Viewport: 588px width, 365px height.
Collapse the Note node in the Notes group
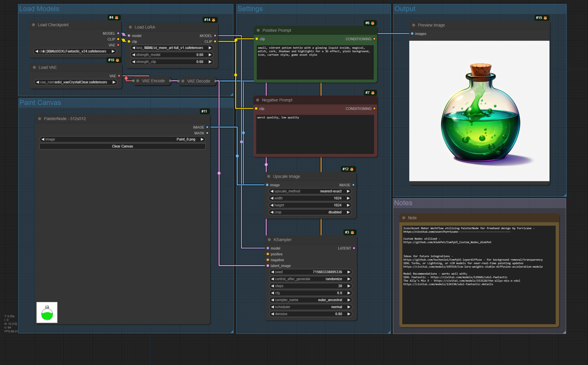[x=406, y=217]
